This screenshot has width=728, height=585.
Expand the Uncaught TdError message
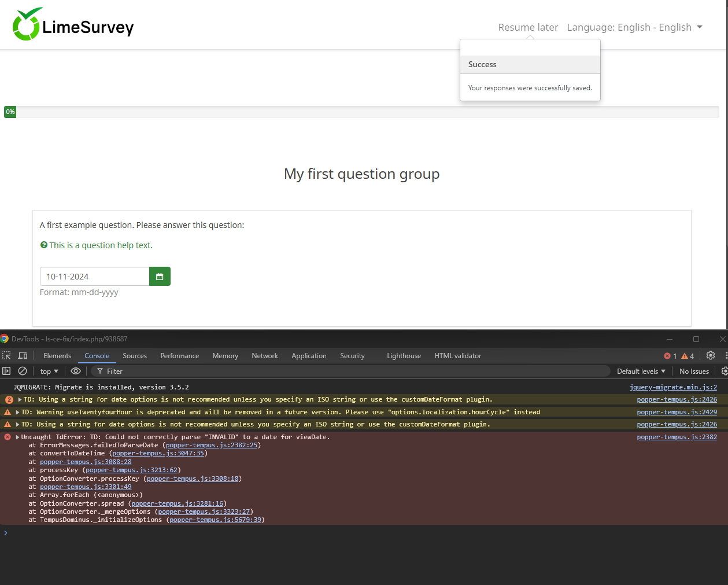pos(17,437)
